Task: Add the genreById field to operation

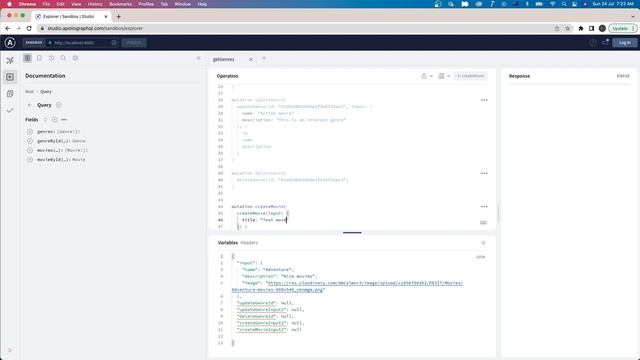Action: (x=30, y=141)
